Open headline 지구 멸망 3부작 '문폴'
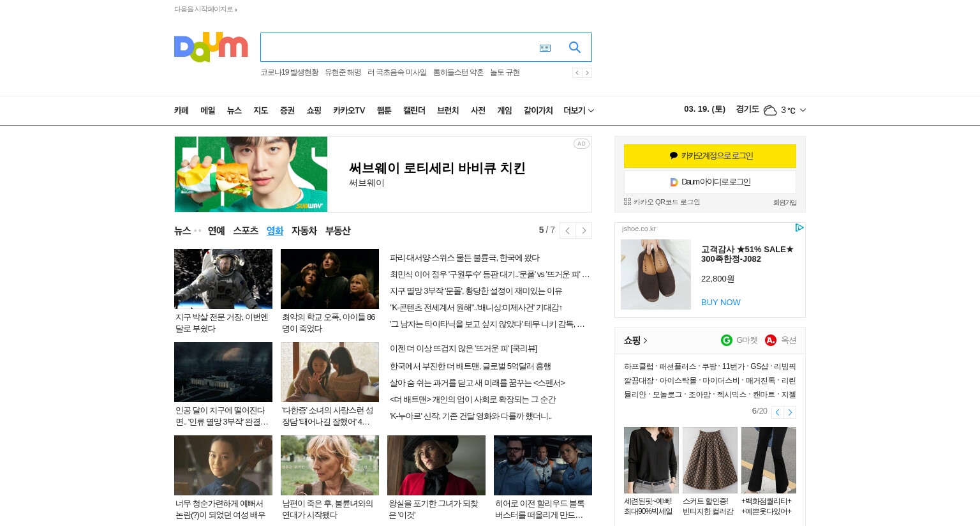980x526 pixels. [x=476, y=291]
